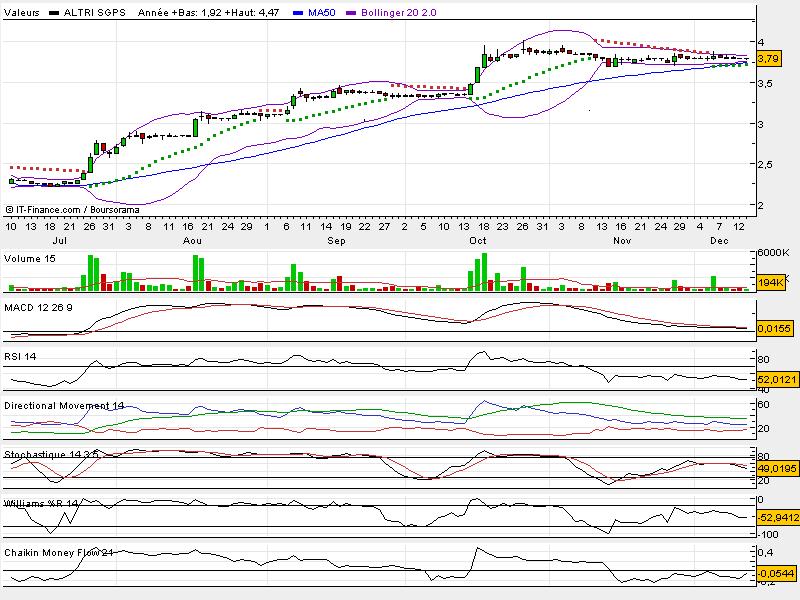
Task: Click the 'Oct' month label
Action: point(478,240)
